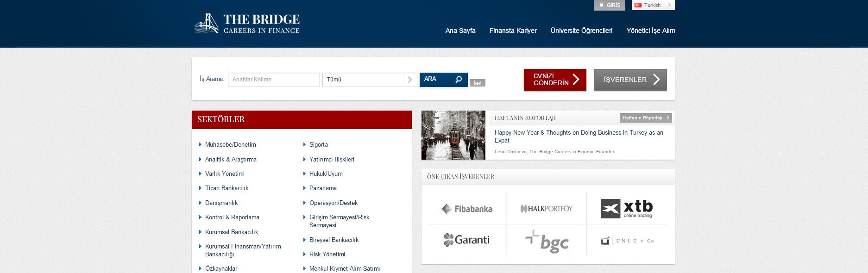Focus the Anahtar Kelime search field
This screenshot has width=868, height=273.
click(x=274, y=80)
